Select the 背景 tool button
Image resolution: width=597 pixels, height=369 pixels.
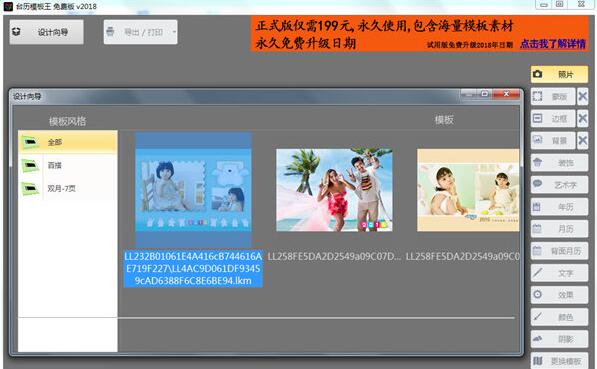tap(553, 141)
